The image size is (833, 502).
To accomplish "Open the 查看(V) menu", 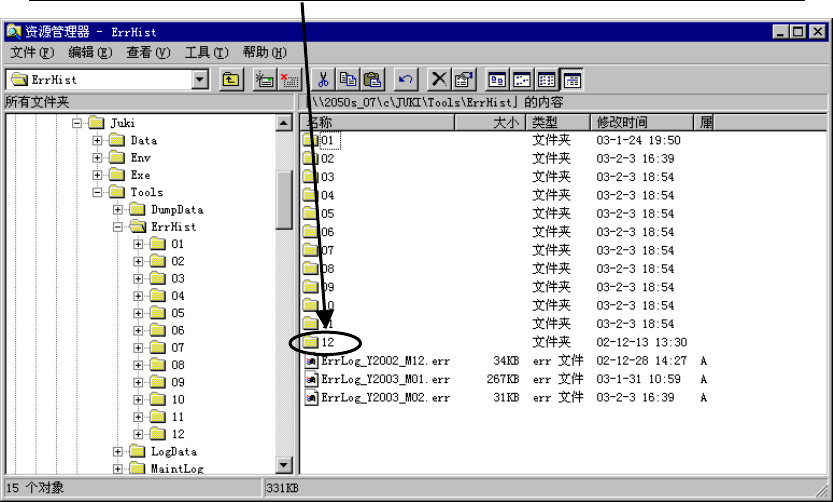I will pos(148,52).
